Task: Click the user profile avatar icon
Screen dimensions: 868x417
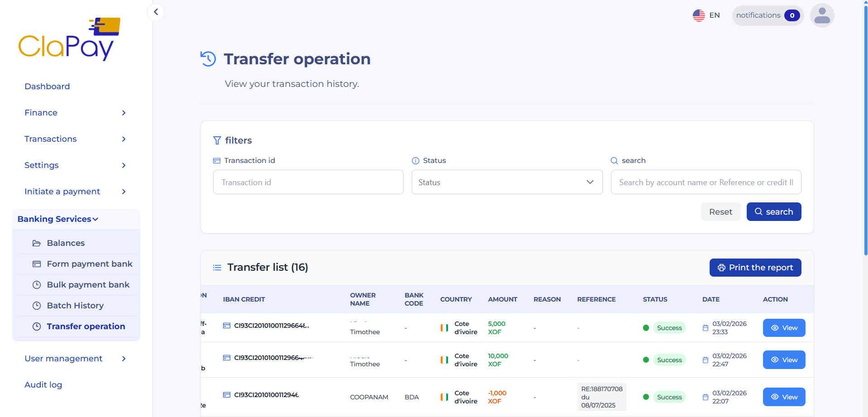Action: pyautogui.click(x=822, y=15)
